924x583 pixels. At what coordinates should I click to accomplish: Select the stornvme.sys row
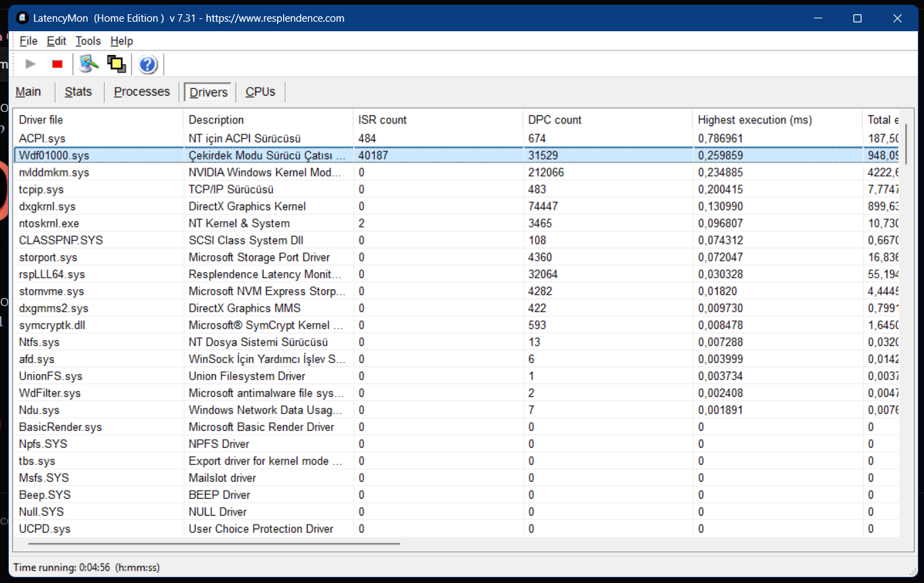(456, 291)
